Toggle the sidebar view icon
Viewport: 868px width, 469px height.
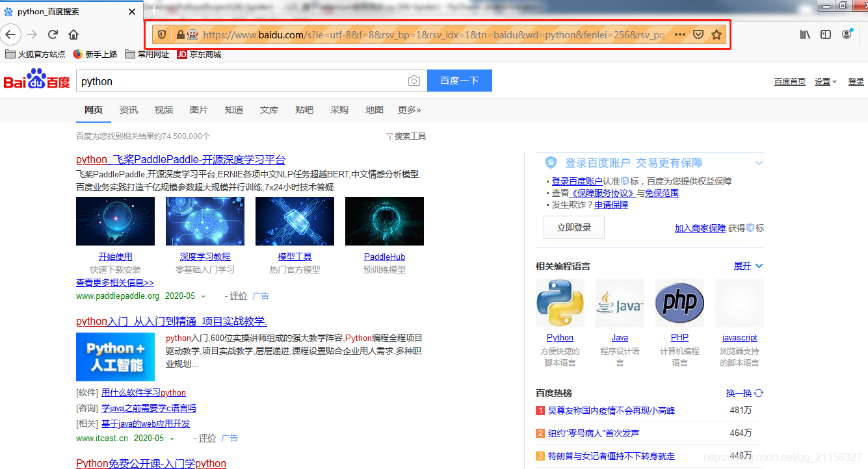click(x=826, y=34)
